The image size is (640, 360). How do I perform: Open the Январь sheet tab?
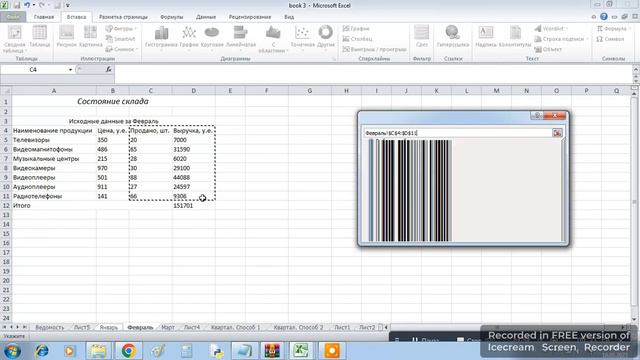tap(109, 327)
